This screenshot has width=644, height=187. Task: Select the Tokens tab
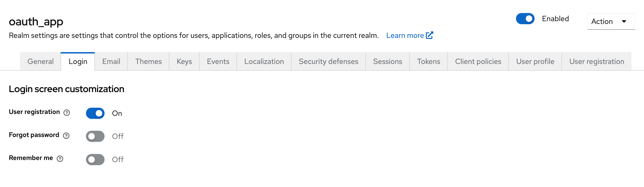pyautogui.click(x=428, y=61)
